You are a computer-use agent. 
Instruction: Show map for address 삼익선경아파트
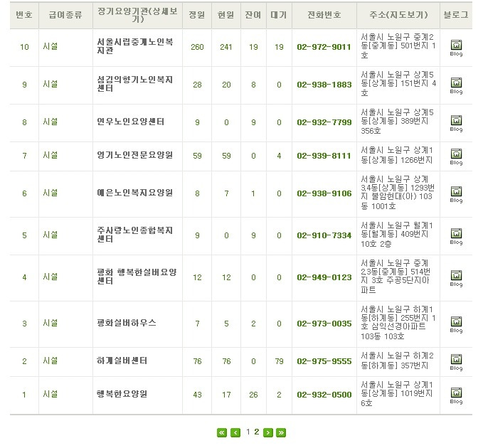tap(398, 323)
